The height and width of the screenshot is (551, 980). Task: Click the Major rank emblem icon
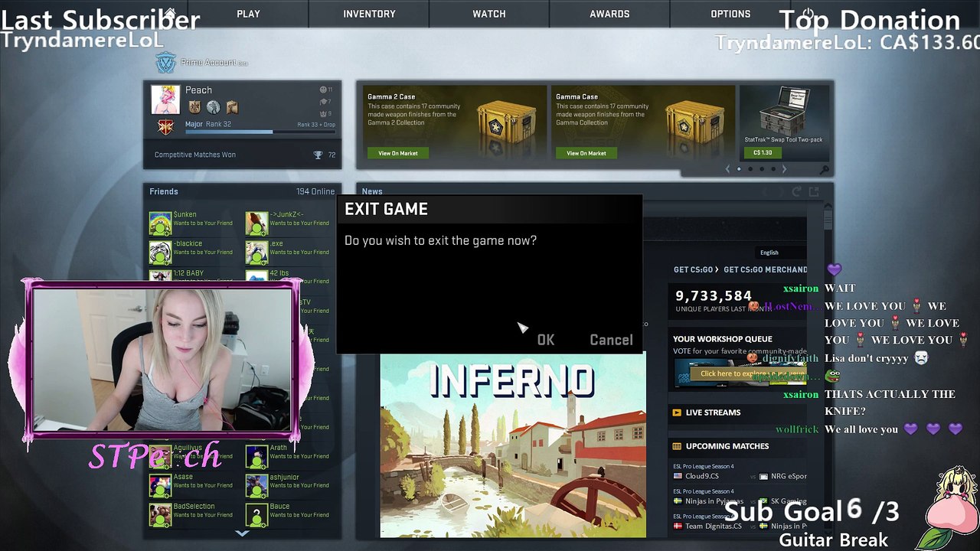pos(165,126)
